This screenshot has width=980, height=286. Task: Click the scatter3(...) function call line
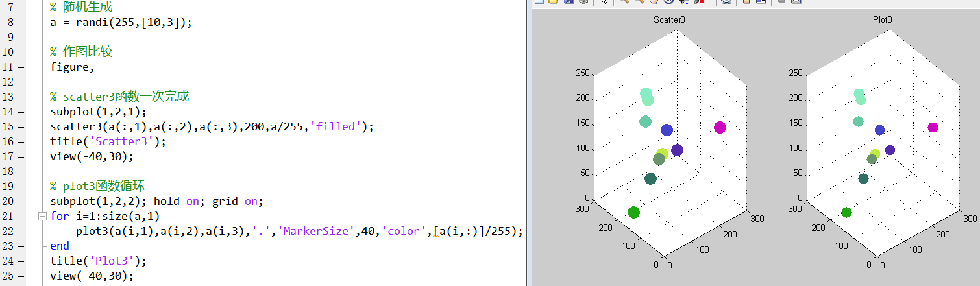pyautogui.click(x=212, y=126)
